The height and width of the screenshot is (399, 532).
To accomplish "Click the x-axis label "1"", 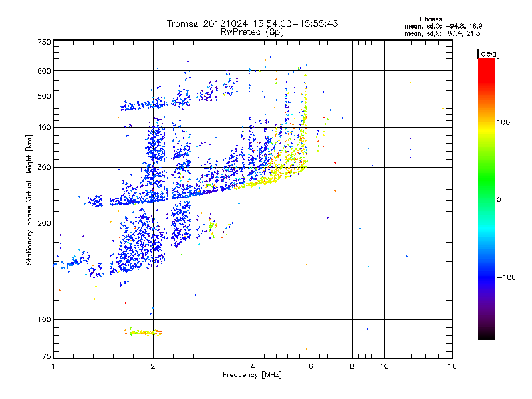I will pos(53,366).
